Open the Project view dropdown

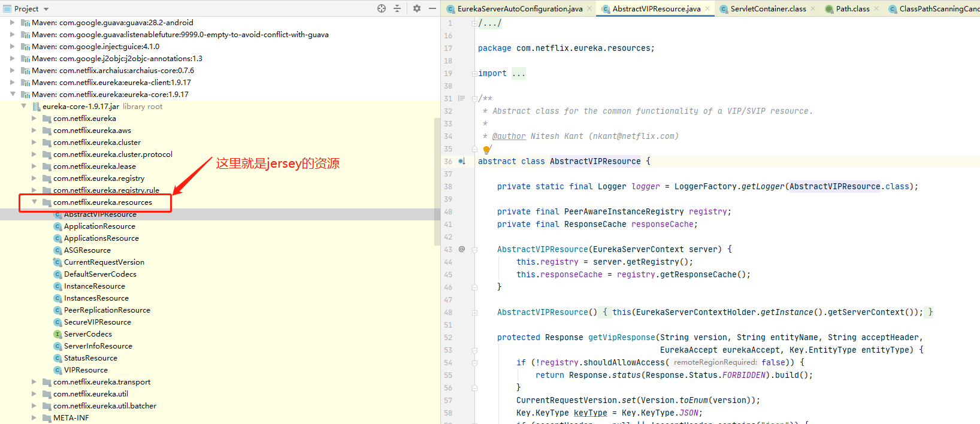[46, 9]
